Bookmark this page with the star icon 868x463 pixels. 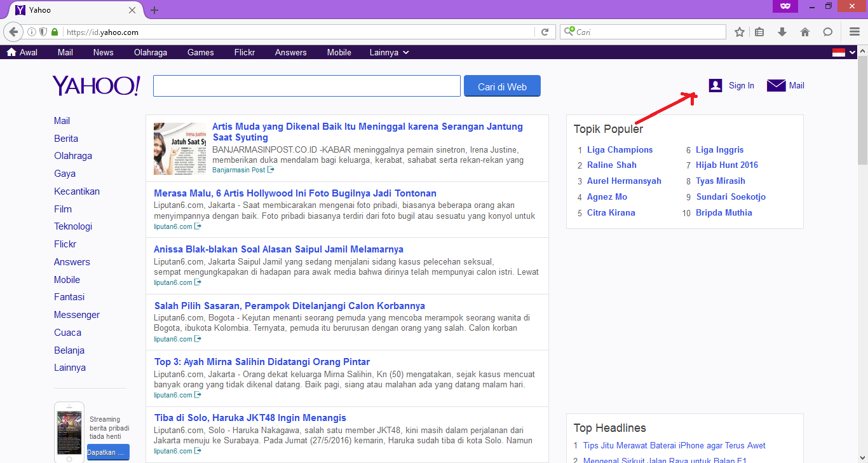[x=740, y=32]
